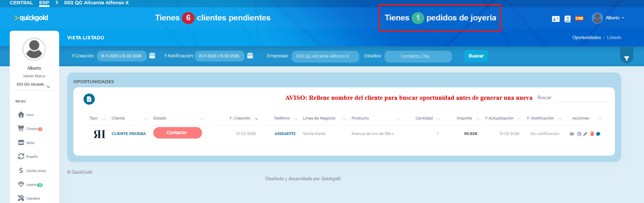
Task: Open the CLIENTE PRUEBA client link
Action: click(x=128, y=134)
